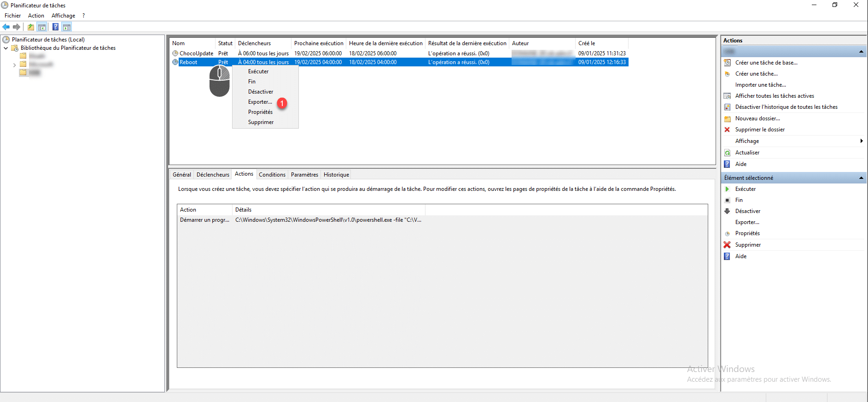Choose Exporter... in the context menu
The image size is (868, 402).
(260, 102)
